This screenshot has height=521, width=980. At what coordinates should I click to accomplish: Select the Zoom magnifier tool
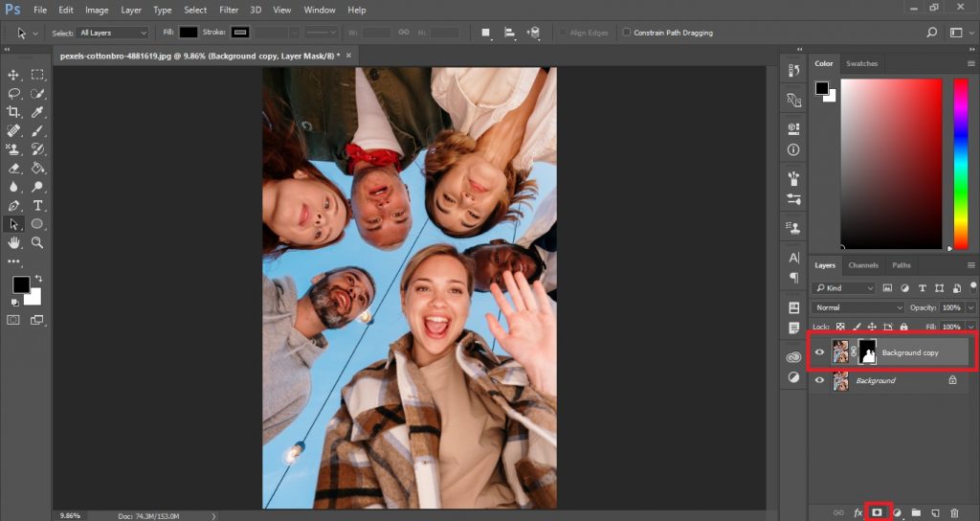37,242
